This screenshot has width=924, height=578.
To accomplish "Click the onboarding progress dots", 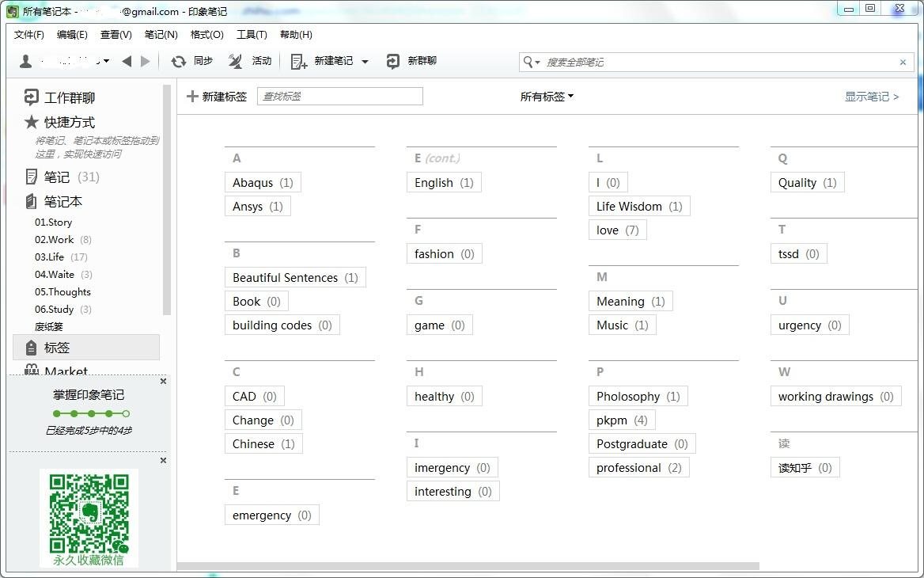I will coord(89,413).
